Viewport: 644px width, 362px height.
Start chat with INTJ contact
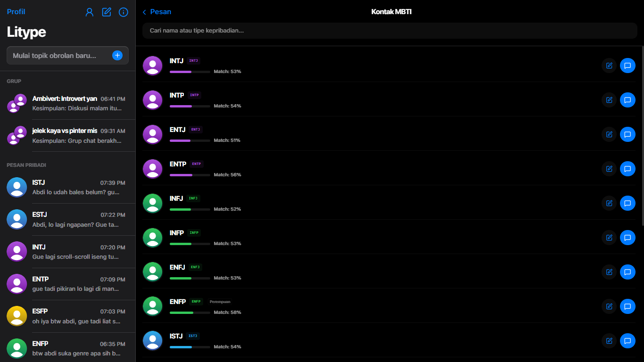627,66
